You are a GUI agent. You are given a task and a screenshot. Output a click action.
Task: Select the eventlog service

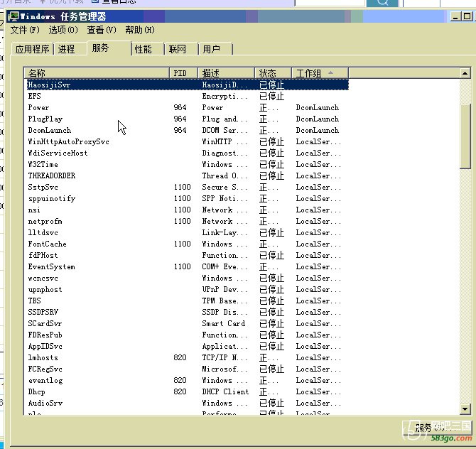click(x=45, y=380)
